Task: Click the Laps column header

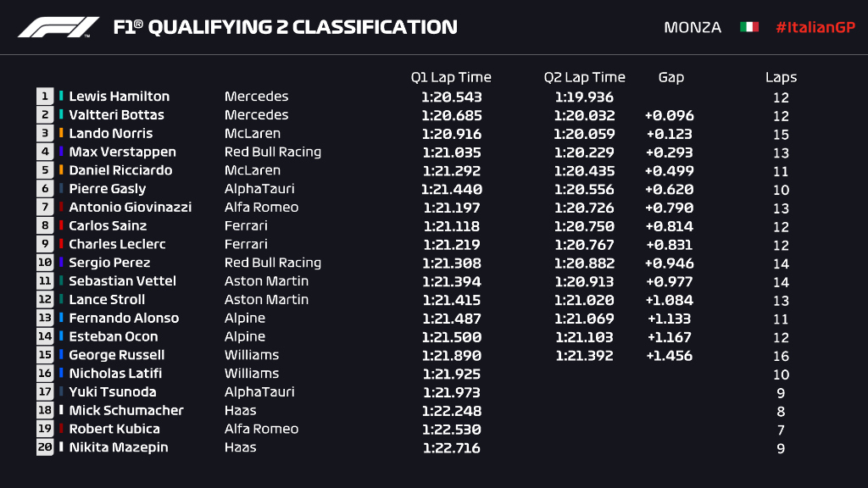Action: pos(781,78)
